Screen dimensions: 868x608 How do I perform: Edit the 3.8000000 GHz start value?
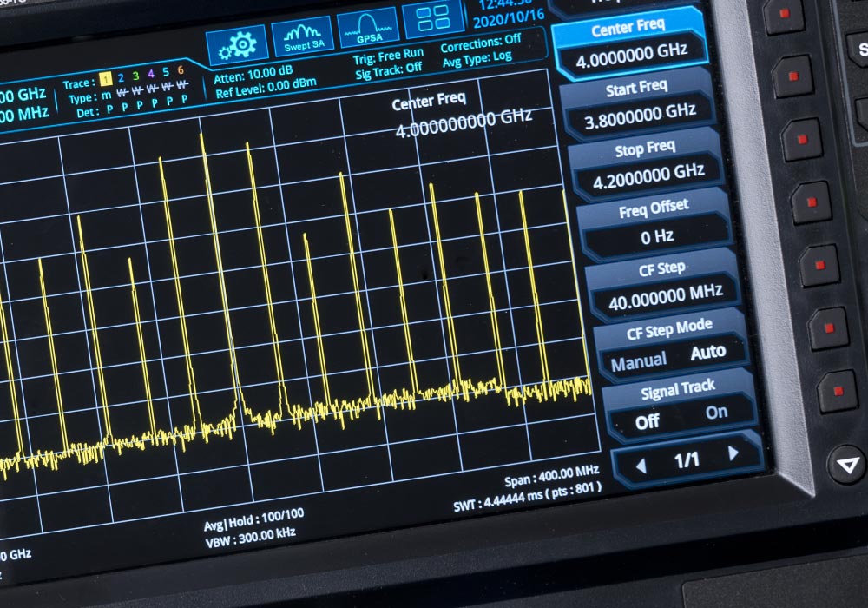(x=640, y=116)
